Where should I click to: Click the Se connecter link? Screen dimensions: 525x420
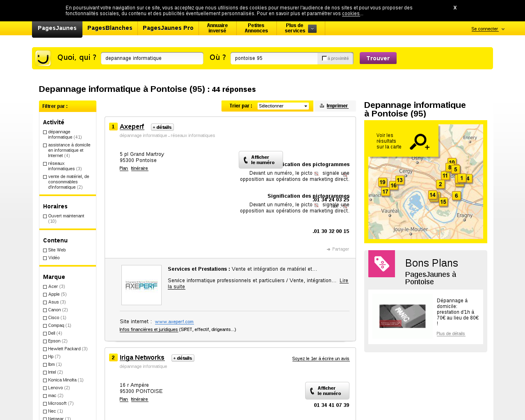tap(485, 29)
